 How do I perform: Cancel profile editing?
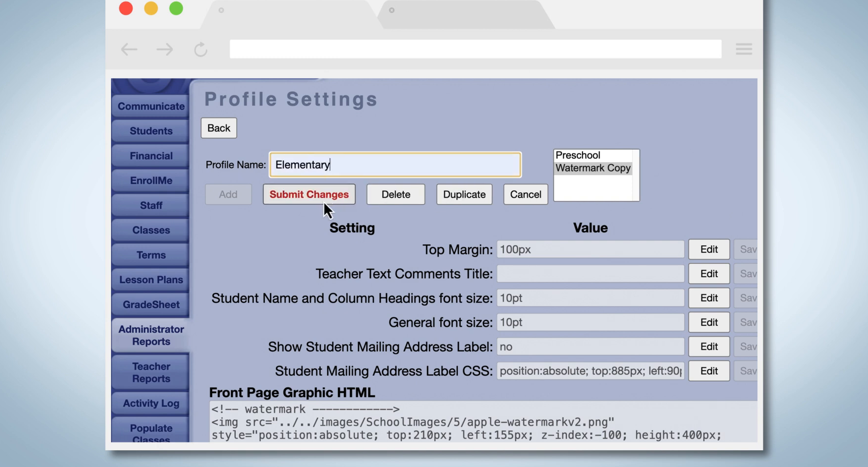pos(526,194)
